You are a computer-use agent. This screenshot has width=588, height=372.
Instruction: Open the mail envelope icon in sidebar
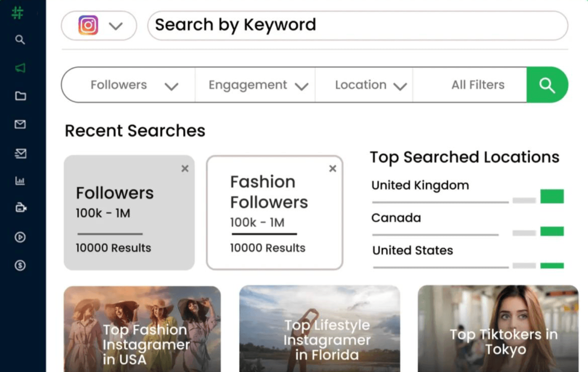[20, 124]
